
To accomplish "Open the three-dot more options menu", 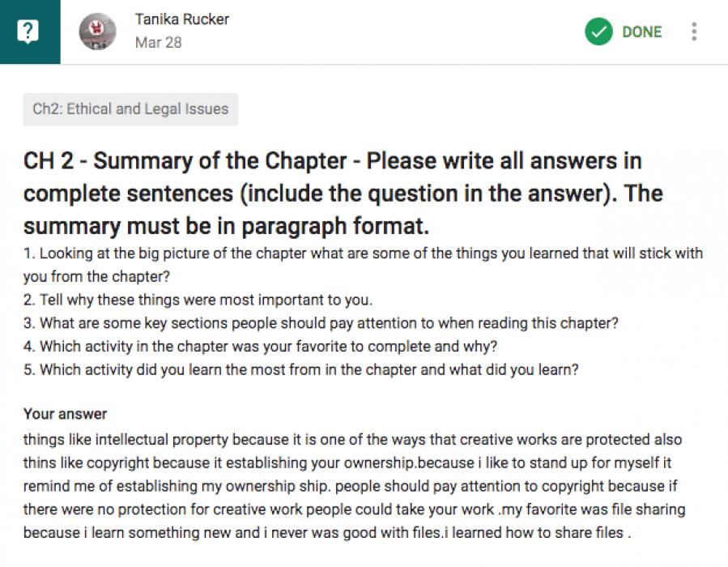I will click(x=694, y=32).
